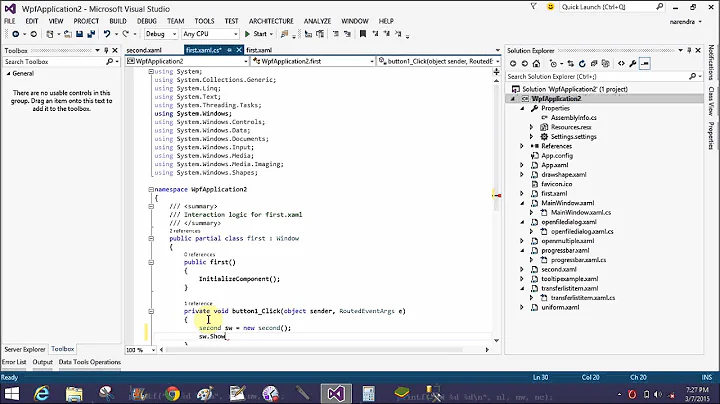
Task: Undo the last edit
Action: pos(107,34)
